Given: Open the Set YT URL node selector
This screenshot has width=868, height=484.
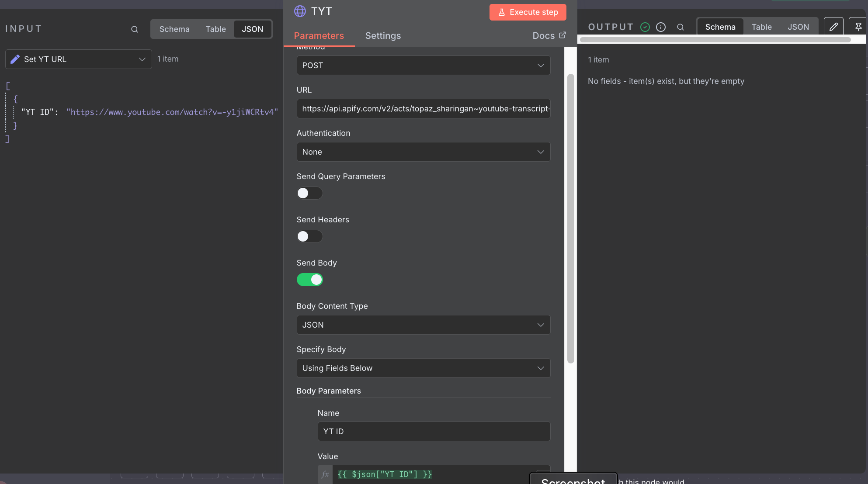Looking at the screenshot, I should pyautogui.click(x=79, y=59).
